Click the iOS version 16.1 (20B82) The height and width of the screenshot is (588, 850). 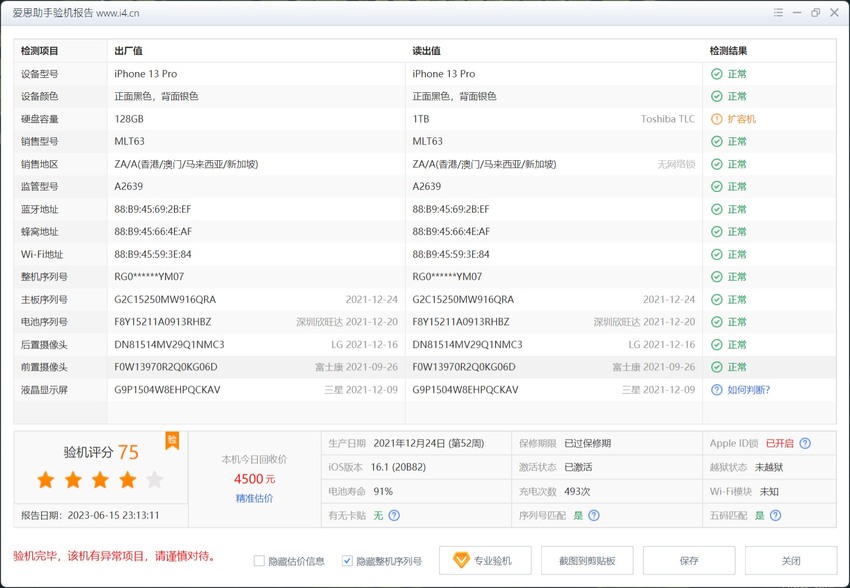398,467
